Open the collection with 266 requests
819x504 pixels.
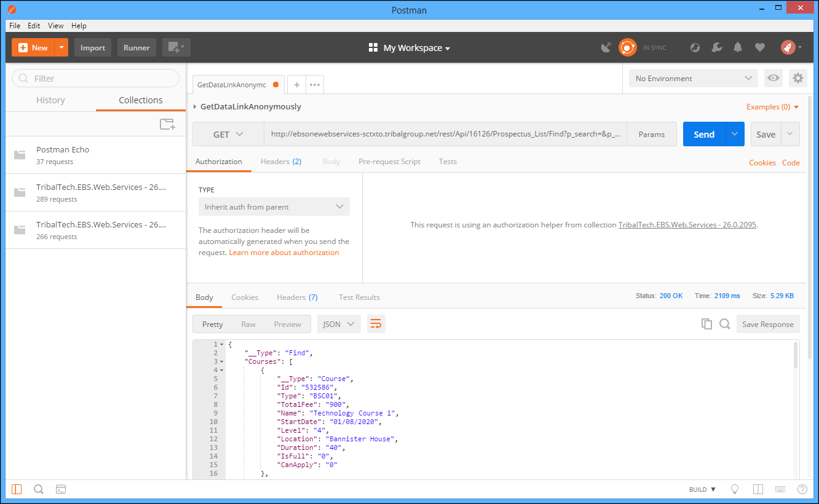click(x=95, y=230)
